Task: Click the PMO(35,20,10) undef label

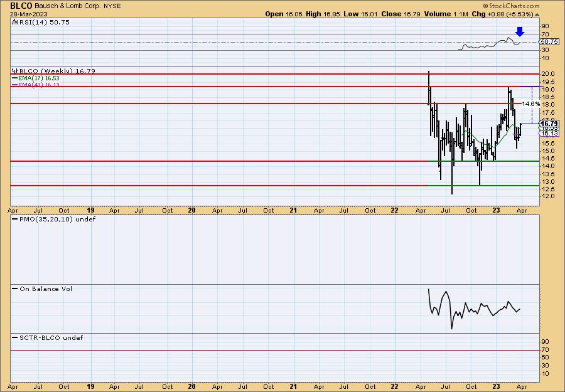Action: pos(54,220)
